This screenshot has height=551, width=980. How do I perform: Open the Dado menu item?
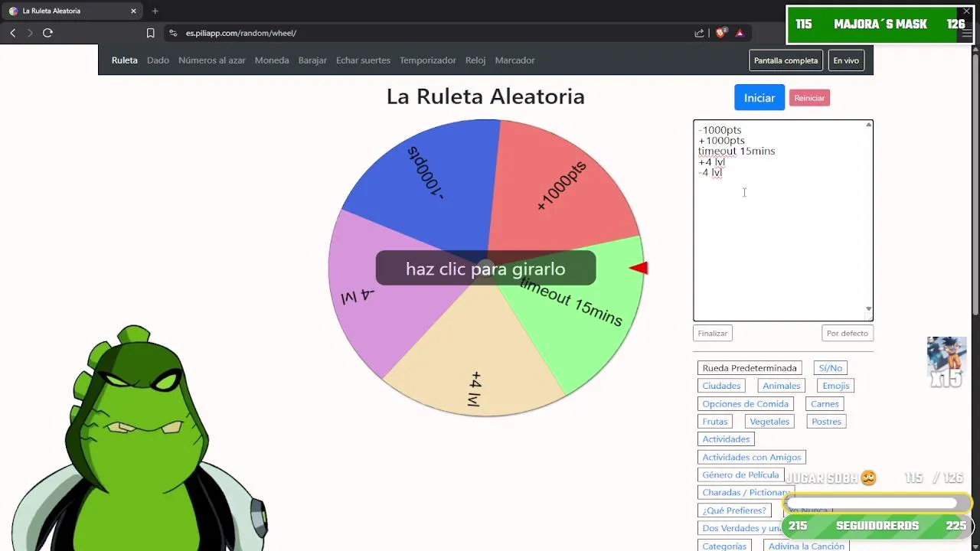click(158, 60)
